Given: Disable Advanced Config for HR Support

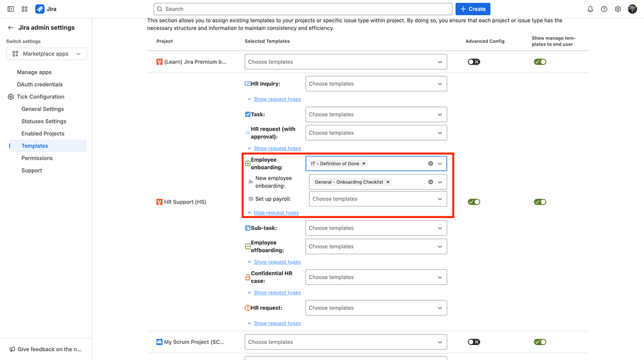Looking at the screenshot, I should click(x=474, y=202).
